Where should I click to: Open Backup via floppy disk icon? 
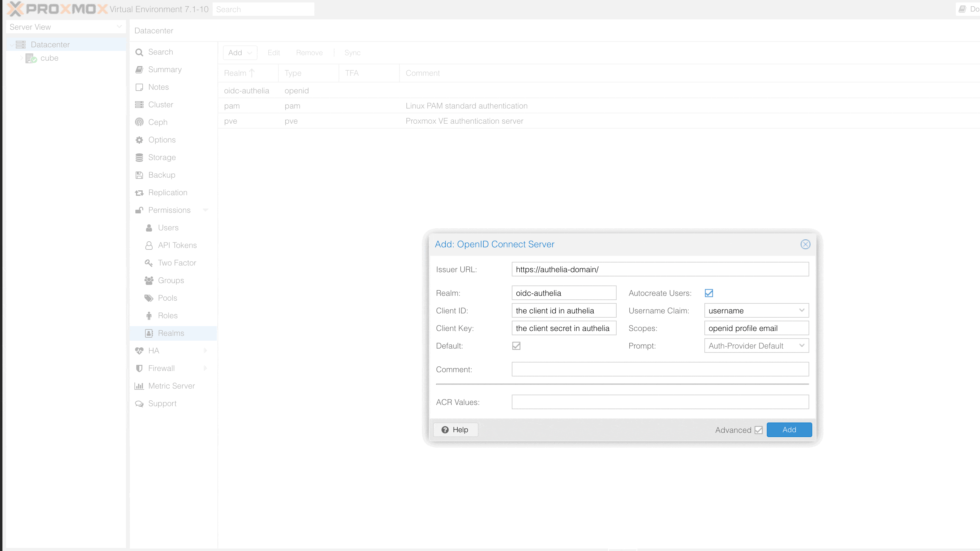tap(139, 175)
